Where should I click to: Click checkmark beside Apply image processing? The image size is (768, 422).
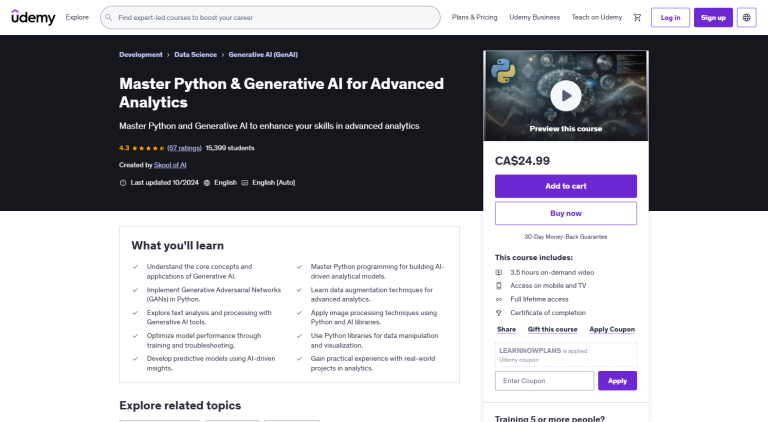pyautogui.click(x=299, y=313)
